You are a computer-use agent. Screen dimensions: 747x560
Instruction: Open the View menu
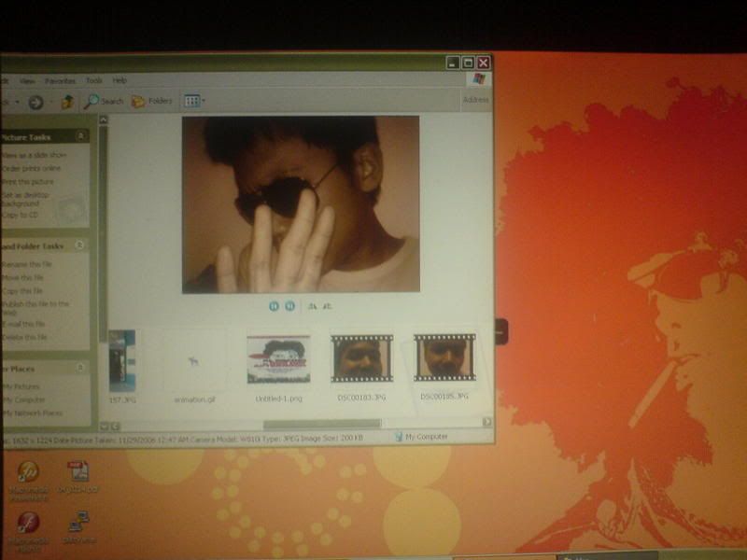click(27, 81)
